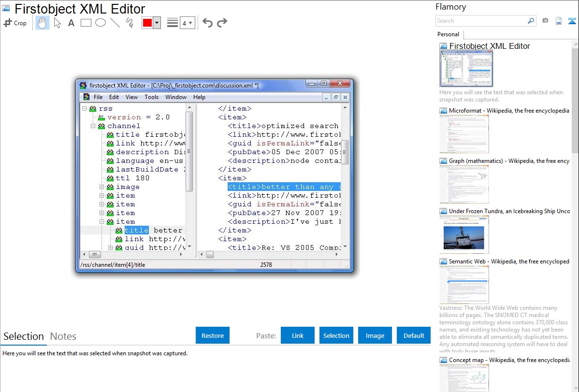Open the File menu in the XML Editor

(98, 97)
